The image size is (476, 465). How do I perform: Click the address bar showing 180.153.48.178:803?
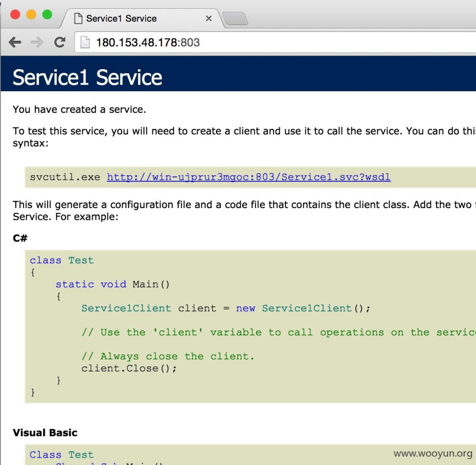(275, 42)
